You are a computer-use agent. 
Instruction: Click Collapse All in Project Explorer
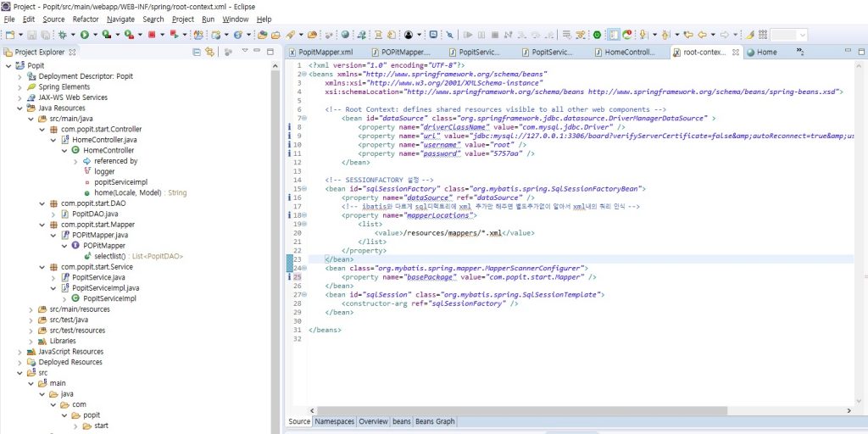pos(198,52)
